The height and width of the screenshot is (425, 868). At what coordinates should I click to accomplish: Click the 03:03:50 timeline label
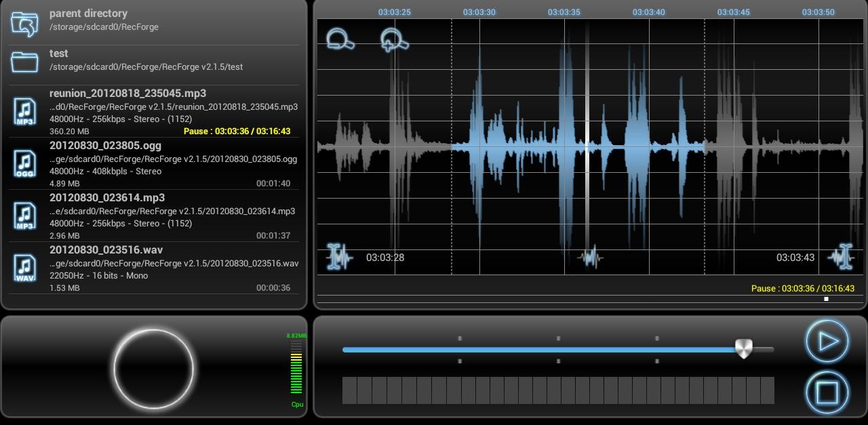(818, 12)
